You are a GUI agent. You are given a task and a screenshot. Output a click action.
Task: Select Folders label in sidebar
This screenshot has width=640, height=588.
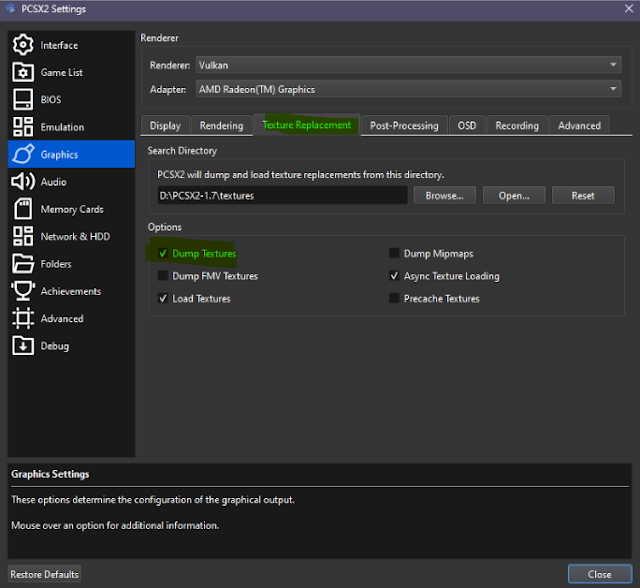(56, 264)
